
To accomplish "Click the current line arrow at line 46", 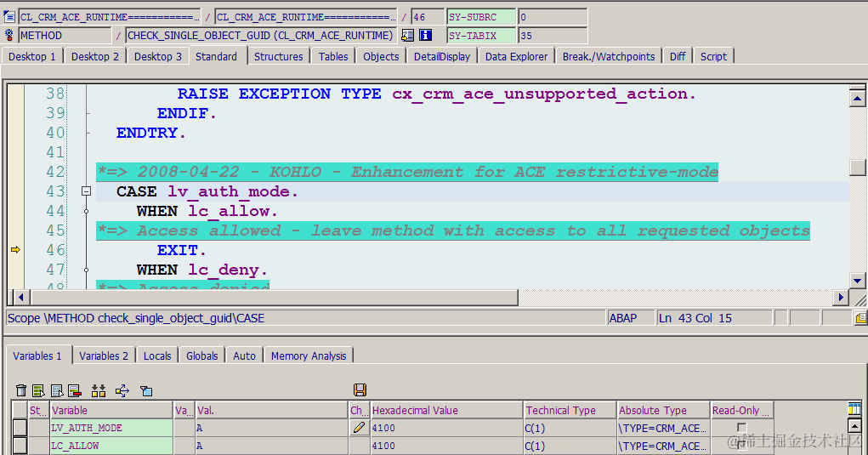I will click(x=15, y=250).
